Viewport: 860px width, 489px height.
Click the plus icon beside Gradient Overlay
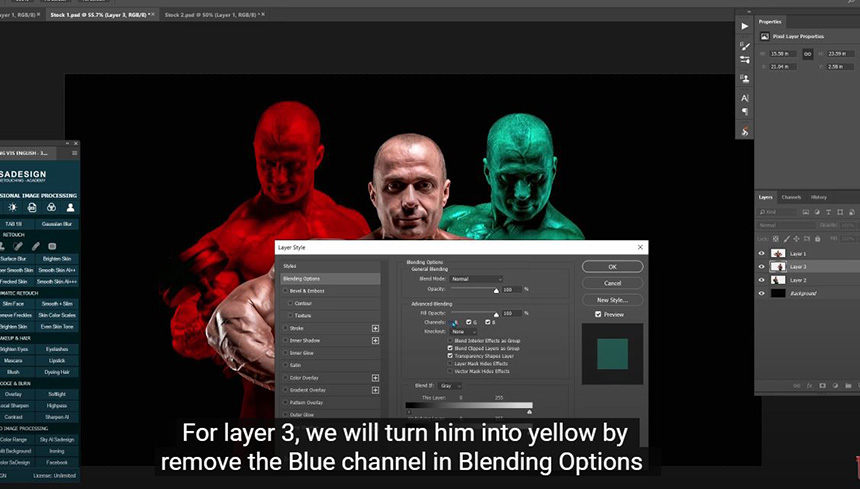(376, 390)
